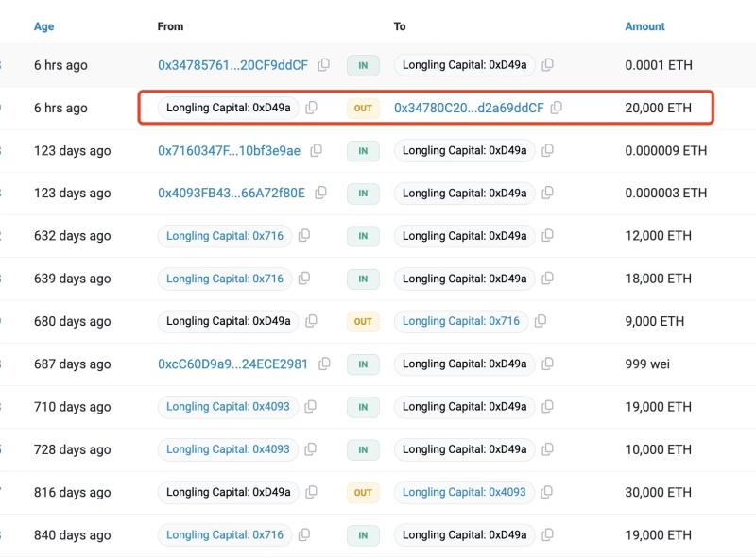Copy the 0xcC60D9a9...24ECE2981 address

click(x=324, y=364)
